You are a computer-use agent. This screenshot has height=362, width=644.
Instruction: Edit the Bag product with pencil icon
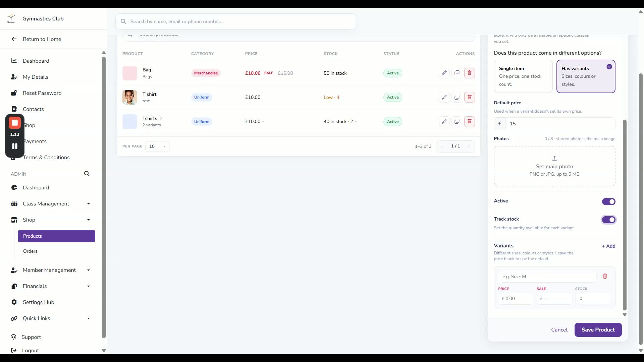click(x=444, y=73)
